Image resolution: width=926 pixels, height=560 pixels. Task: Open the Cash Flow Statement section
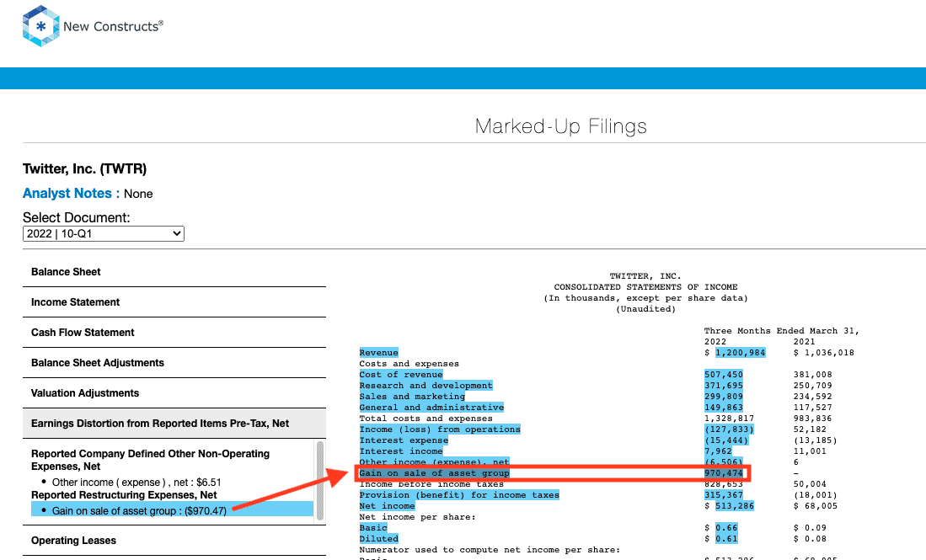pos(174,333)
